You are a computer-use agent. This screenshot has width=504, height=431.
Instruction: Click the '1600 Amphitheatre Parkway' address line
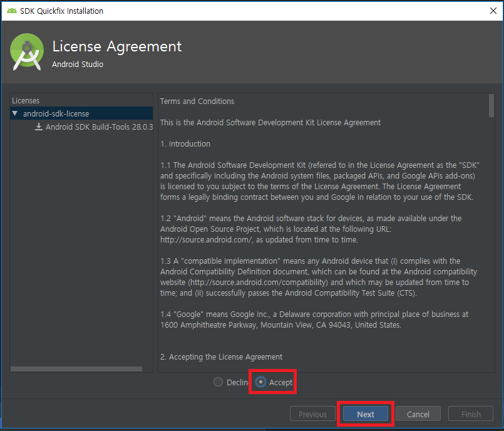pos(280,325)
